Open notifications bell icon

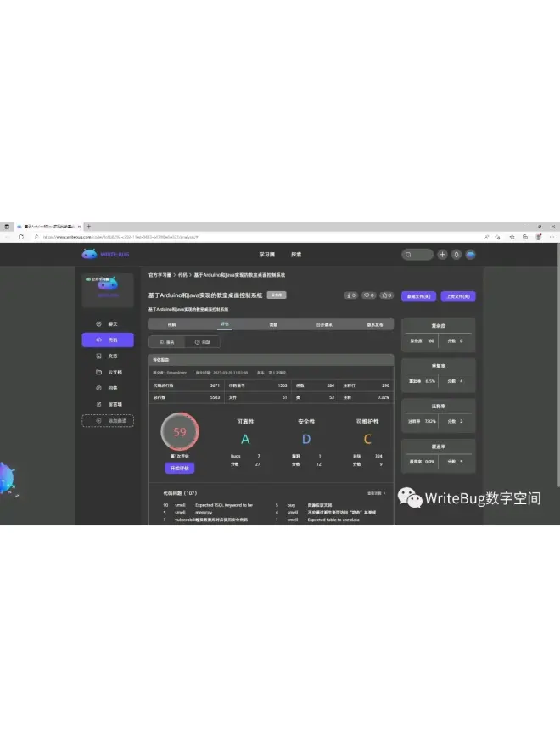coord(456,254)
